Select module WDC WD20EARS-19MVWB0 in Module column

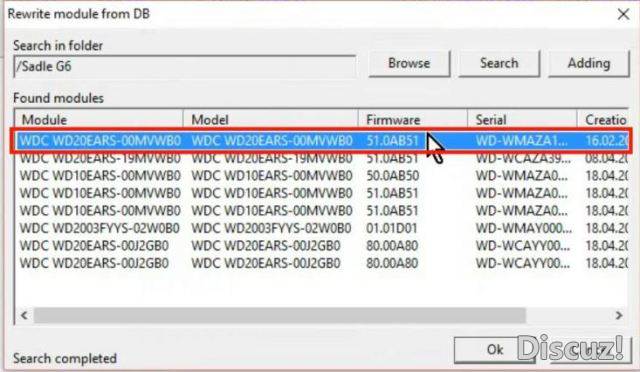[100, 158]
